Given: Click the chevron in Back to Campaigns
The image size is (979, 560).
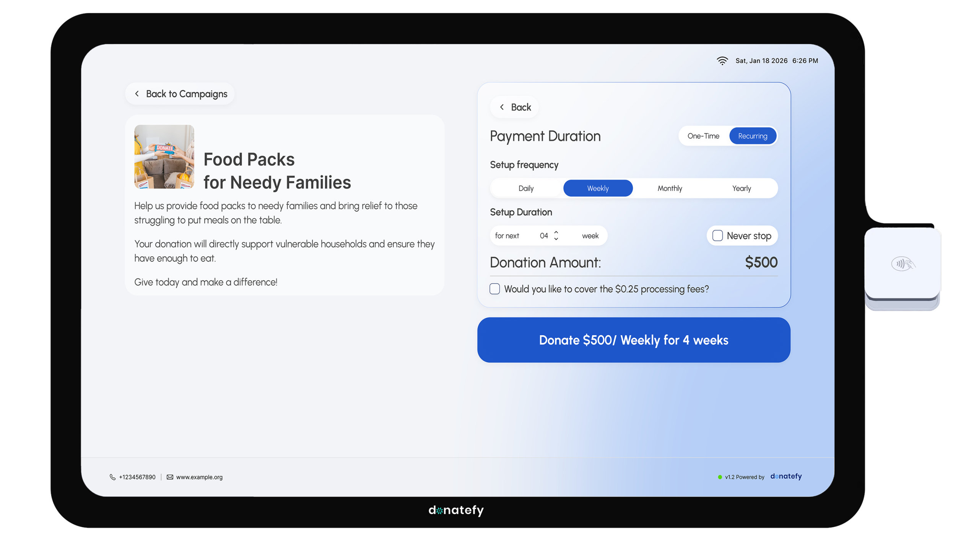Looking at the screenshot, I should (137, 94).
